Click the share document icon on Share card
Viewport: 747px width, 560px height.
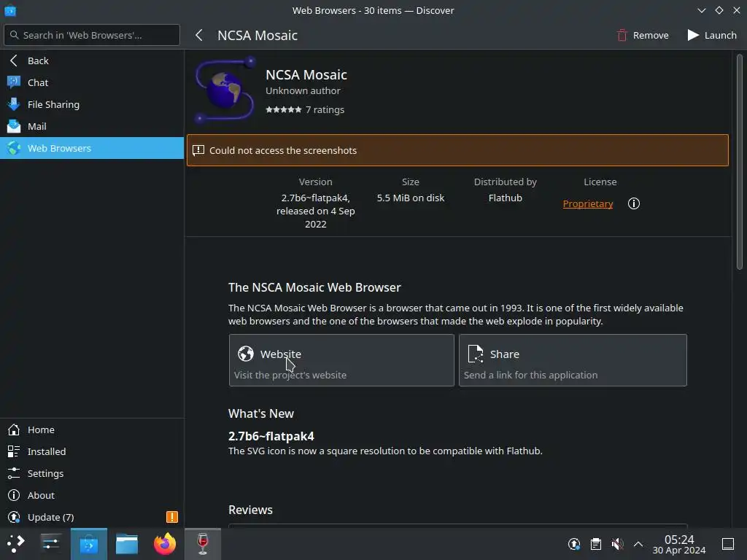[x=476, y=354]
